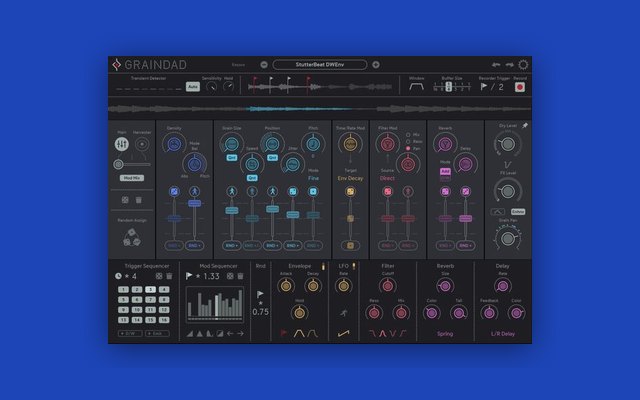The height and width of the screenshot is (400, 640).
Task: Go to the next preset with plus button
Action: (376, 64)
